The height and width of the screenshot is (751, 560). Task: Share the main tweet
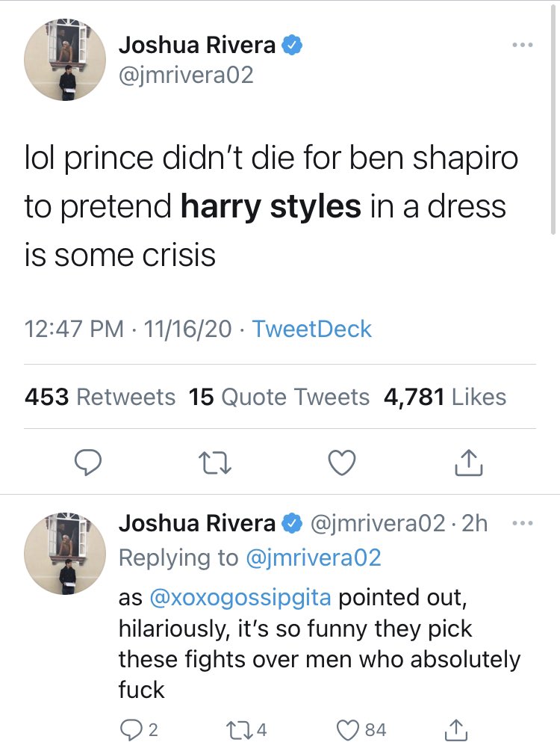[x=469, y=463]
